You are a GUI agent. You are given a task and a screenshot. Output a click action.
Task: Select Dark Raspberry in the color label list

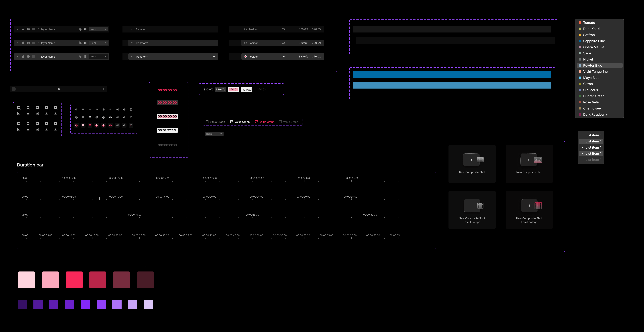599,114
